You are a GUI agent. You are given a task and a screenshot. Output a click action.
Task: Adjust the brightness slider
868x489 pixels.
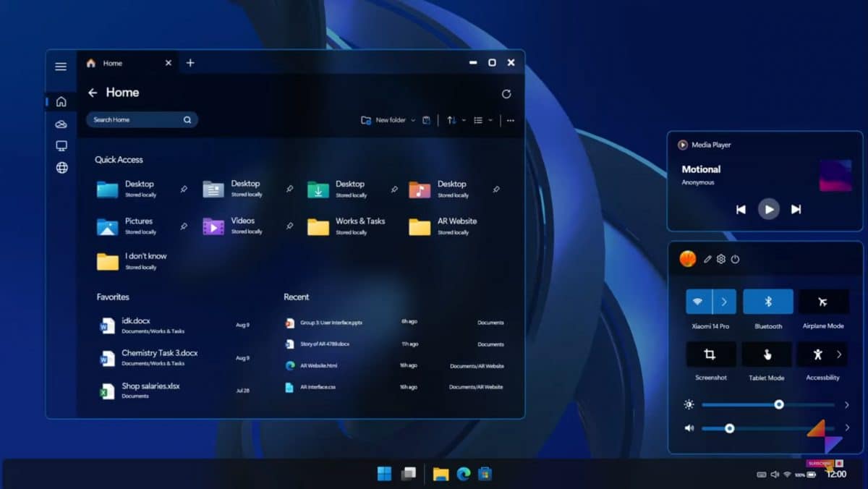(778, 404)
